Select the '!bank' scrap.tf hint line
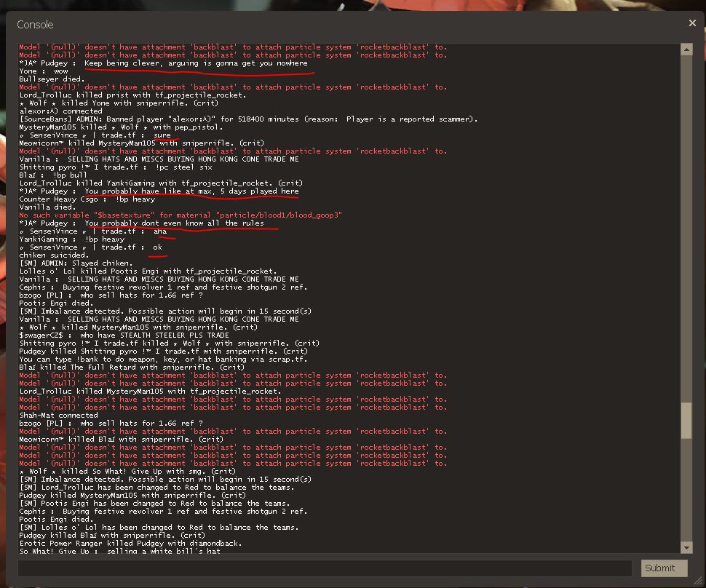The width and height of the screenshot is (706, 588). 163,359
